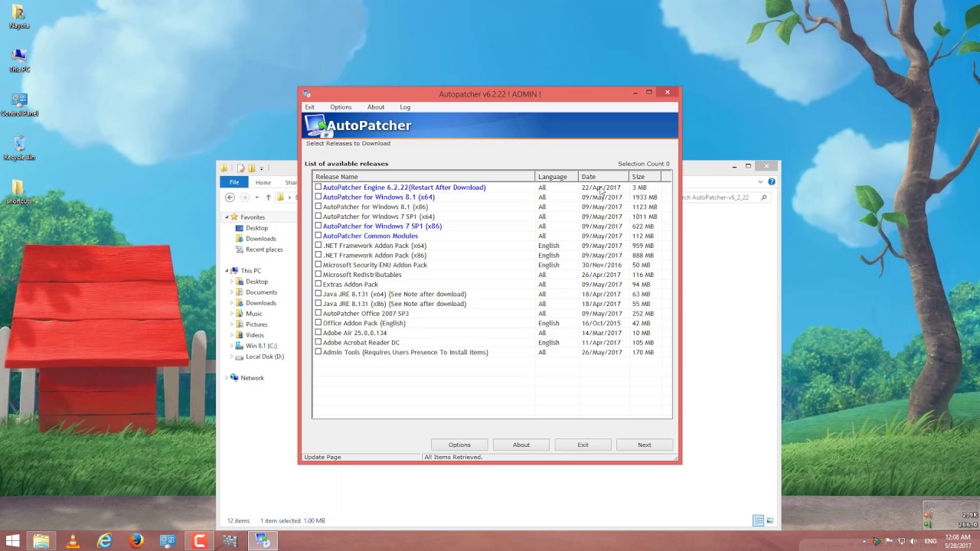Open This PC desktop icon
This screenshot has width=980, height=551.
(x=19, y=60)
